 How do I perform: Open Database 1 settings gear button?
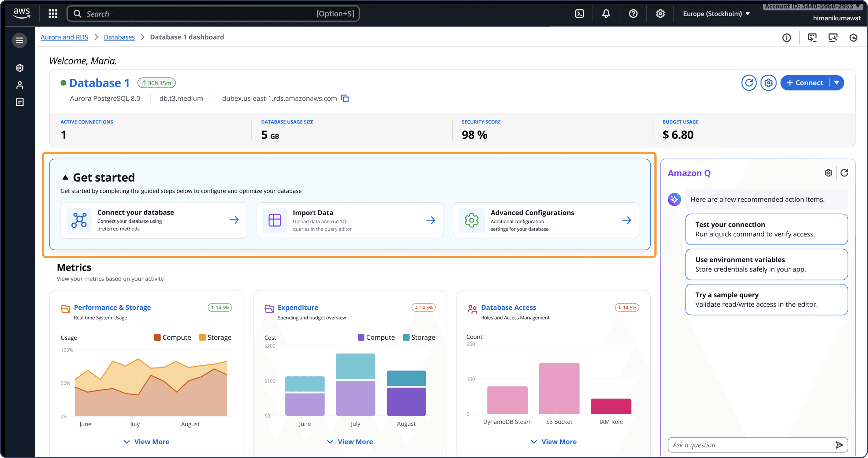768,83
